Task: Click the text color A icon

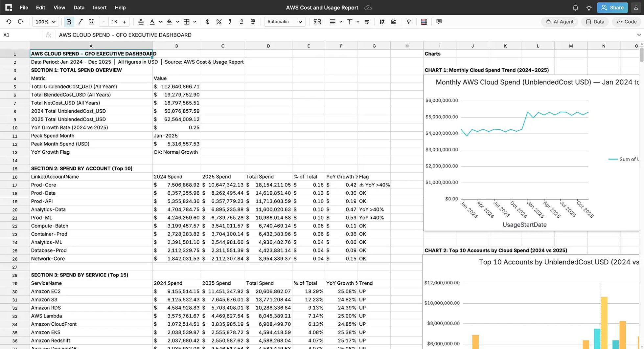Action: pos(152,22)
